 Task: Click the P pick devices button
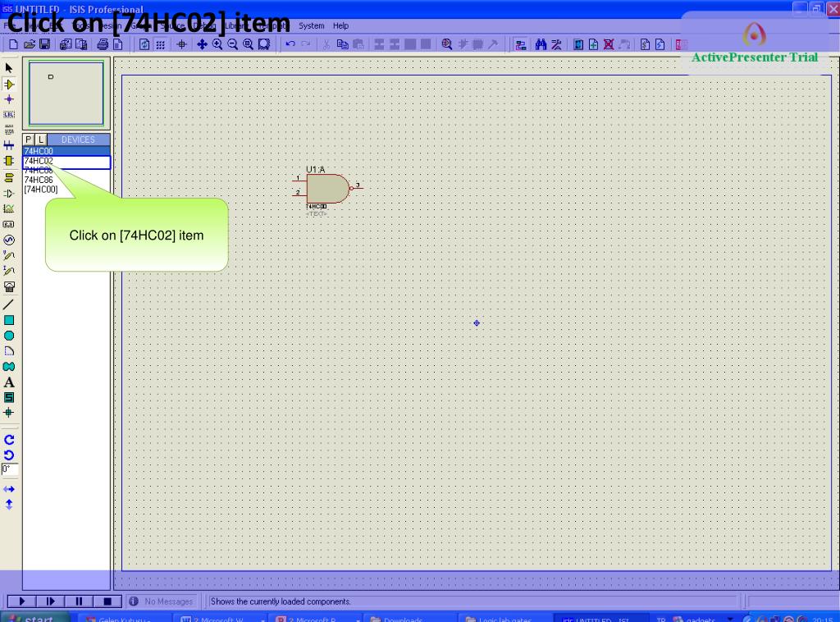[29, 139]
